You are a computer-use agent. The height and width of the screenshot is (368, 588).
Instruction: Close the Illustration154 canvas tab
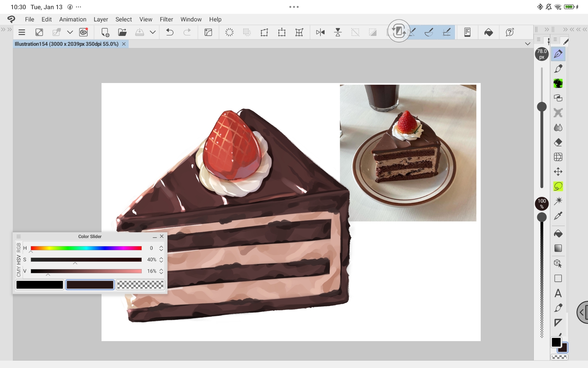pyautogui.click(x=124, y=44)
